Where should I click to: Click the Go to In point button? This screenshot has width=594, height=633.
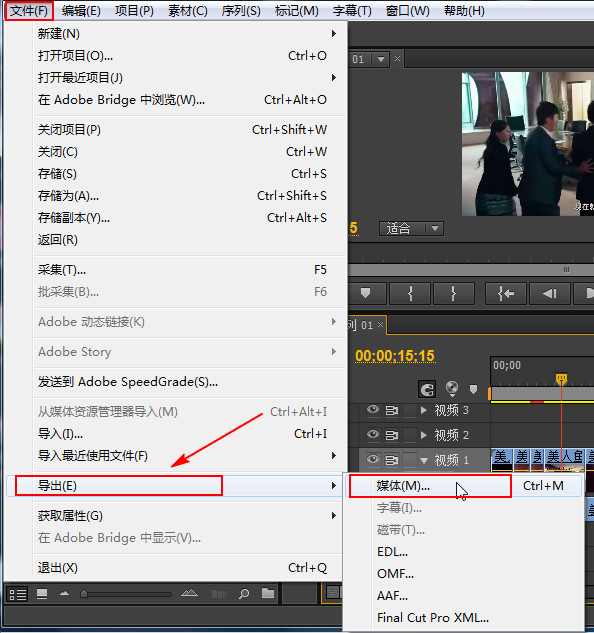(x=506, y=293)
